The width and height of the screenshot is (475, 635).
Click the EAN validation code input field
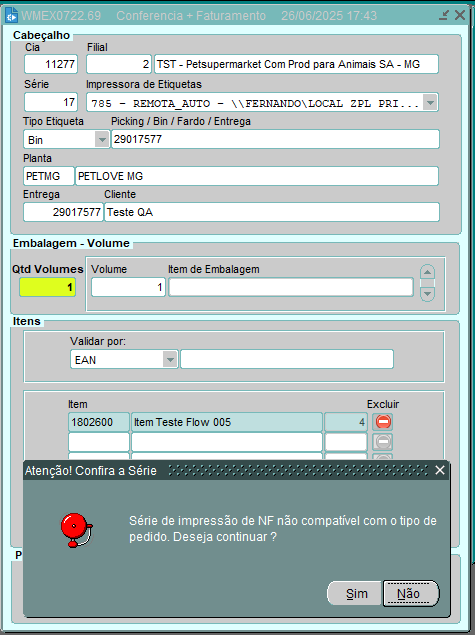click(x=287, y=359)
